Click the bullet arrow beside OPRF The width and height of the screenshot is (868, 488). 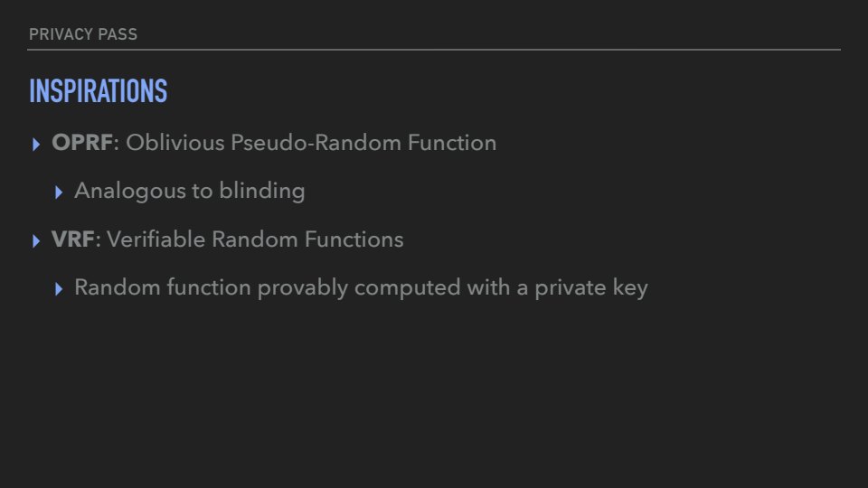coord(35,144)
